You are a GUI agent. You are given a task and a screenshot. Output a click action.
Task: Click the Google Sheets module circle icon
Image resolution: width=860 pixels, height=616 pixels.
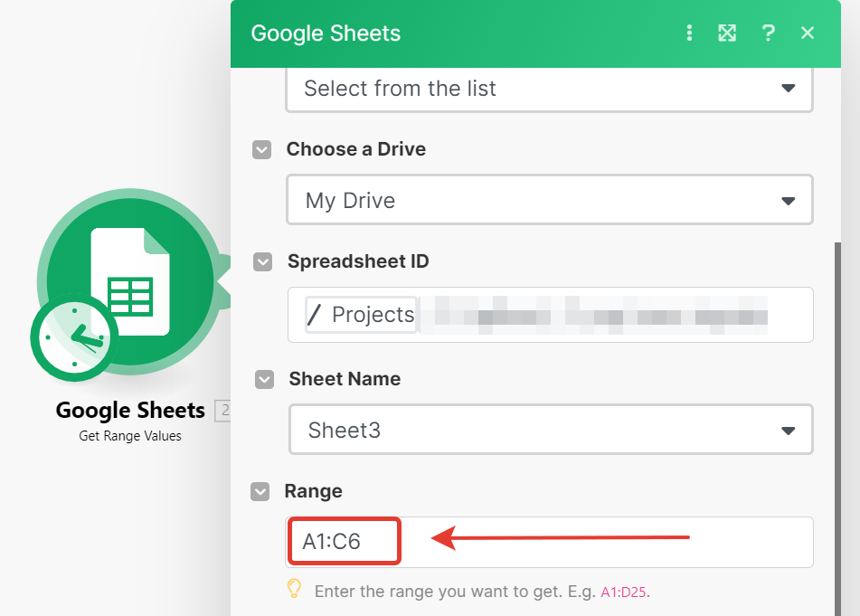point(131,282)
